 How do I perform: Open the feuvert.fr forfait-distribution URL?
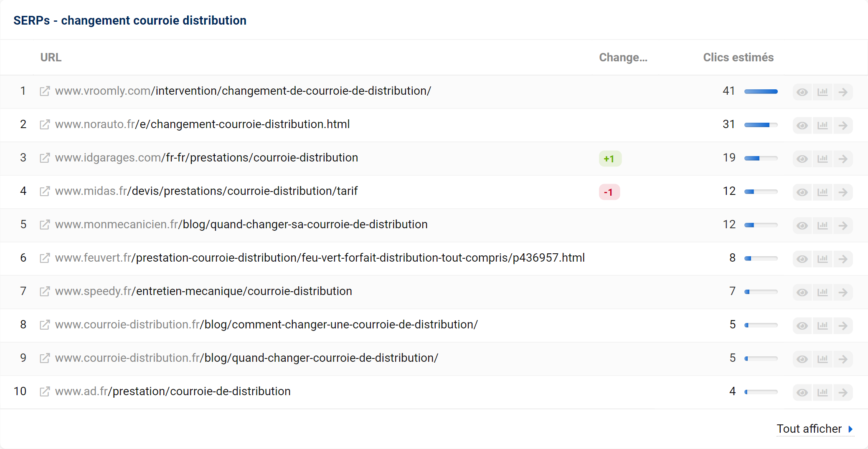coord(320,258)
